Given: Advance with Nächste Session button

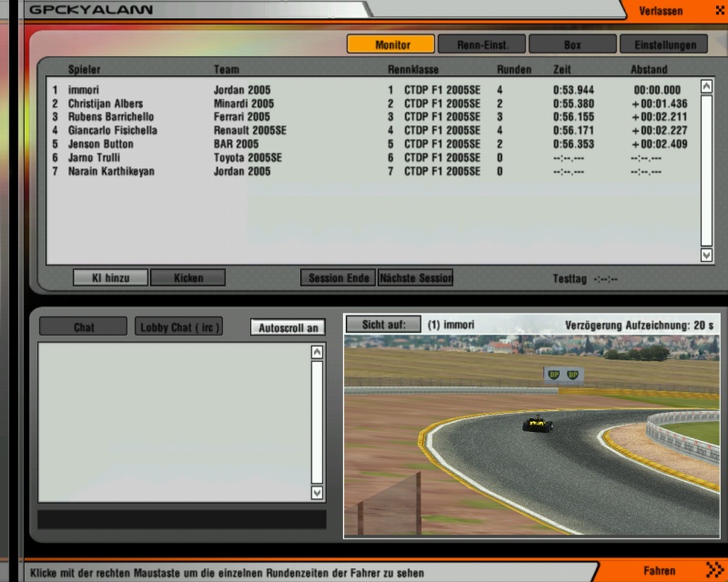Looking at the screenshot, I should pyautogui.click(x=415, y=278).
